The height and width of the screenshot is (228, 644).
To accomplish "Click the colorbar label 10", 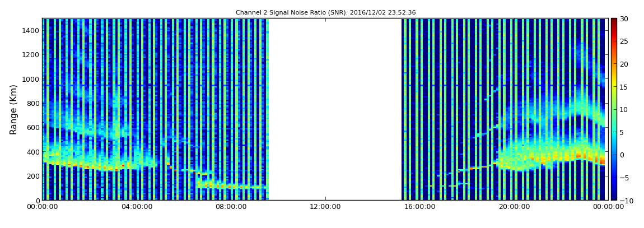I will click(x=624, y=110).
